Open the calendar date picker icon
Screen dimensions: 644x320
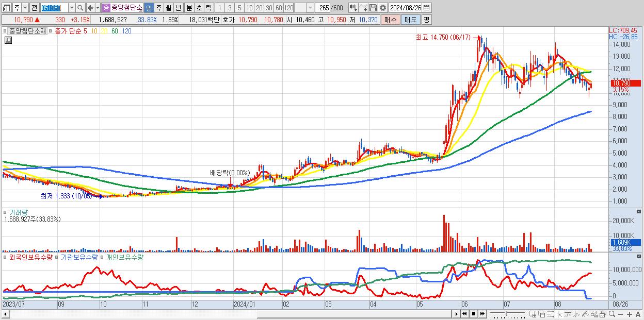coord(426,8)
